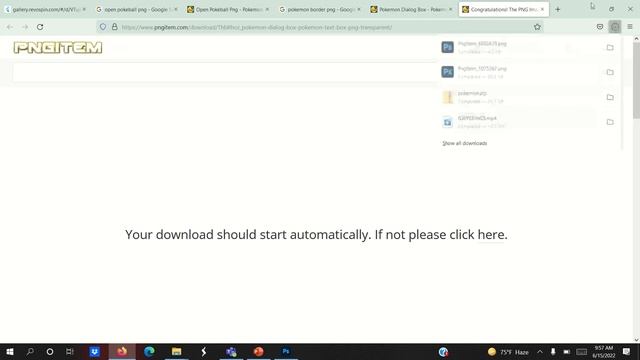The image size is (640, 360).
Task: Show folder for first Pngitem png download
Action: click(x=610, y=47)
